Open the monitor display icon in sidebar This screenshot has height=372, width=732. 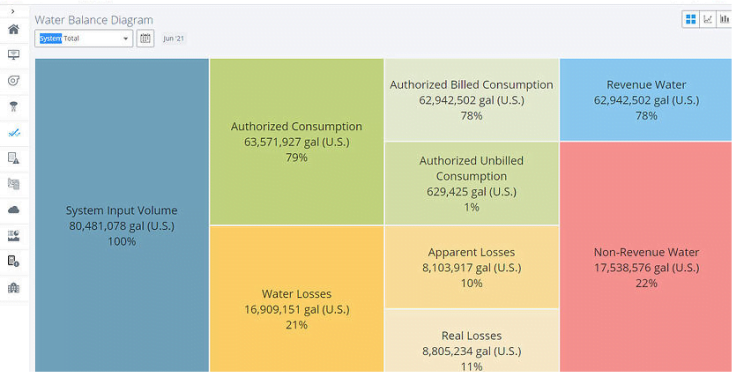click(14, 55)
